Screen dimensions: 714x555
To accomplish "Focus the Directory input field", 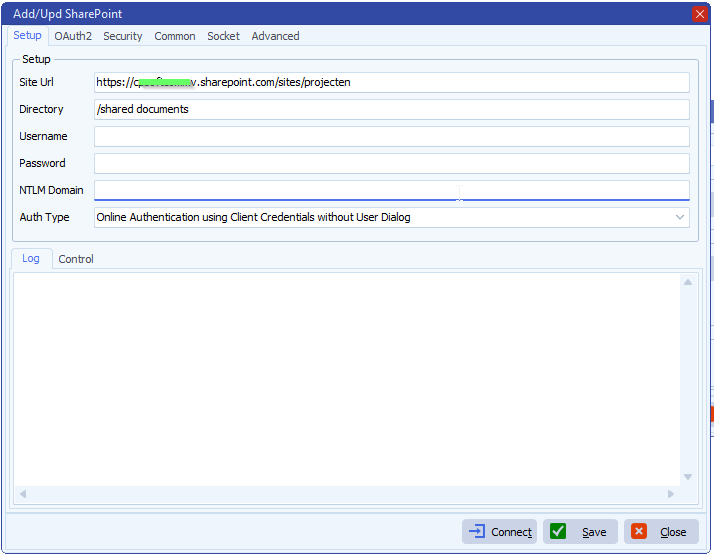I will tap(392, 109).
